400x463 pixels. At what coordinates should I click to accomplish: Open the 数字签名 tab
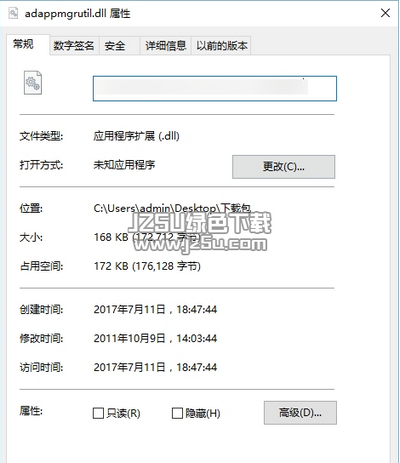click(74, 46)
